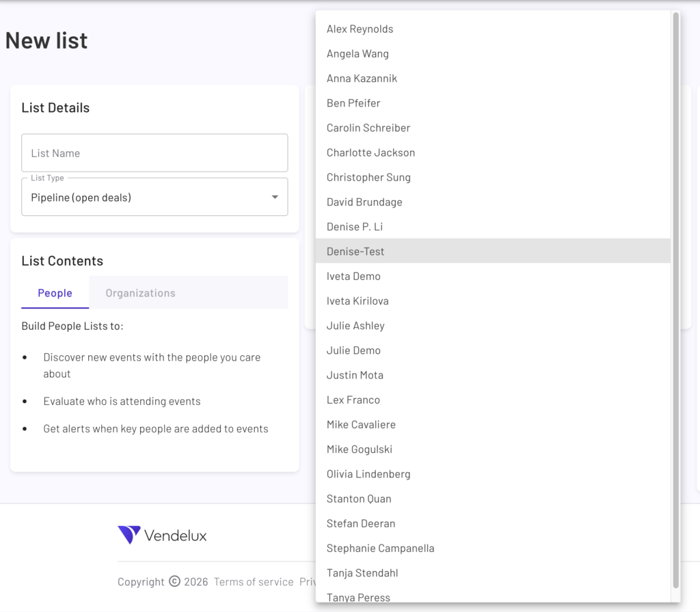Image resolution: width=700 pixels, height=612 pixels.
Task: Click the Vendelux logo icon
Action: click(x=129, y=535)
